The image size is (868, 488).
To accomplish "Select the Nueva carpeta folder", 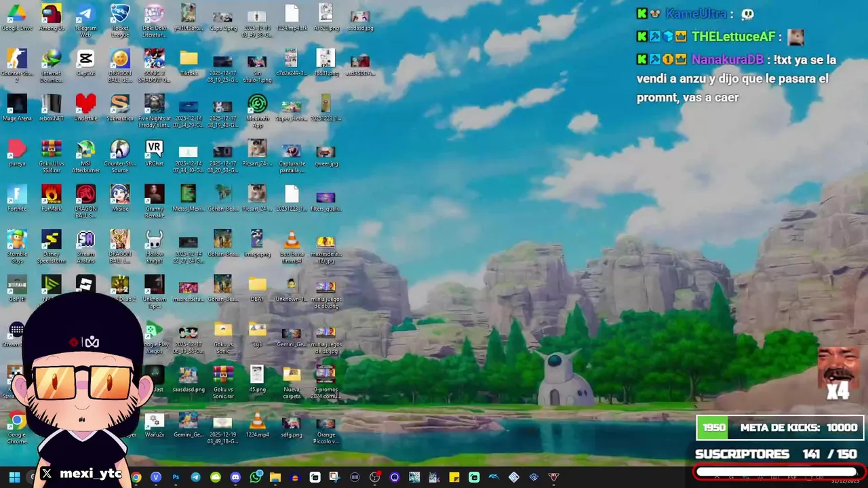I will click(291, 382).
